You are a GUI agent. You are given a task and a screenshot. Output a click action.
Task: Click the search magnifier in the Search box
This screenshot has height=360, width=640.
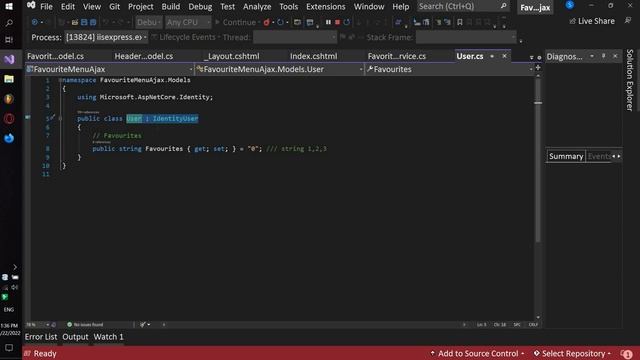(x=503, y=6)
